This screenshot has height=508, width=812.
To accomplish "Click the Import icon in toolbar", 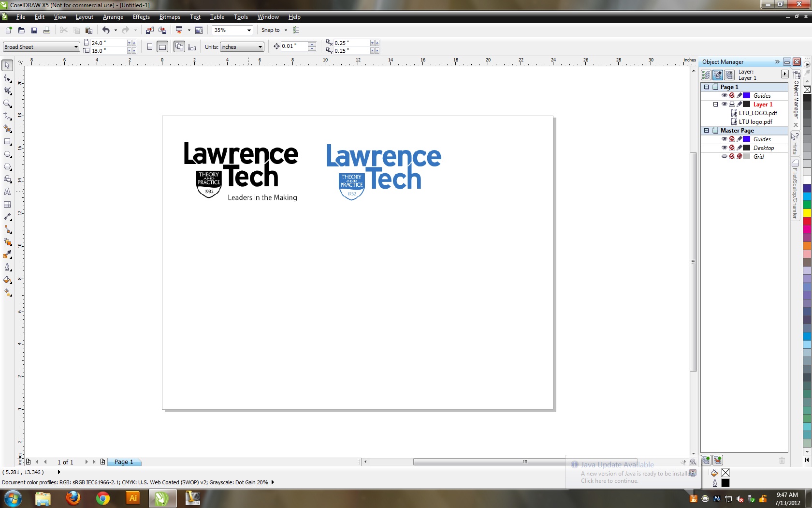I will (149, 30).
